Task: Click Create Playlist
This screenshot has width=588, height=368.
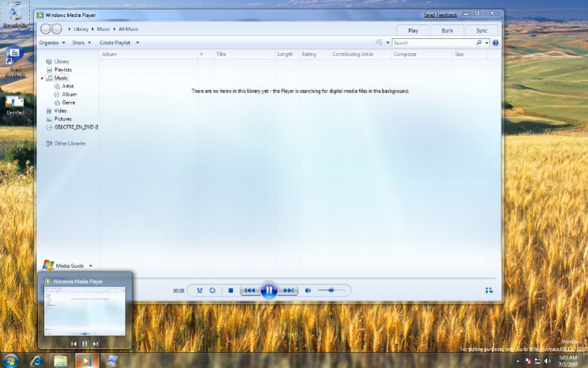Action: coord(115,43)
